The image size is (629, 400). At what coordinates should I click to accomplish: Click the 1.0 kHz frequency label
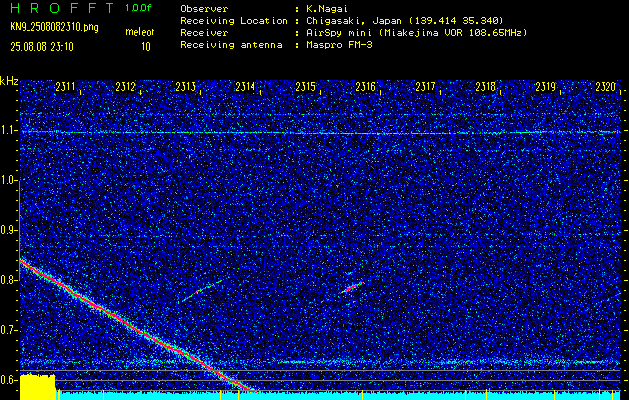(8, 181)
